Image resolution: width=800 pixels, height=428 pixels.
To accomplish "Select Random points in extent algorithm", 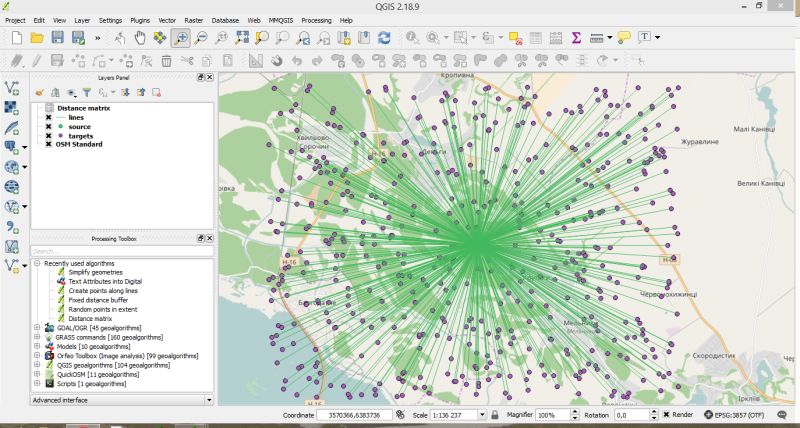I will coord(103,309).
